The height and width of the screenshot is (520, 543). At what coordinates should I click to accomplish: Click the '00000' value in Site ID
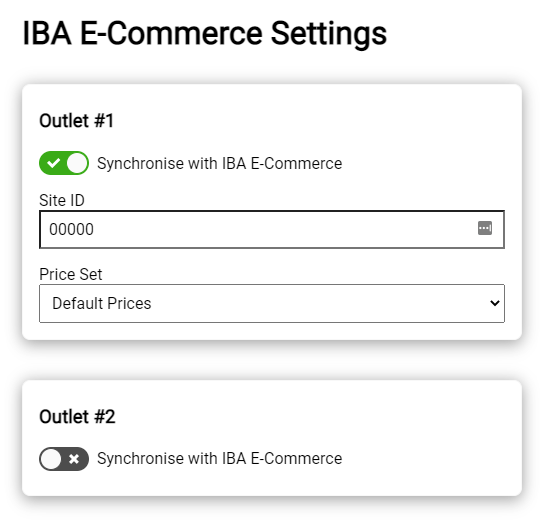(71, 230)
